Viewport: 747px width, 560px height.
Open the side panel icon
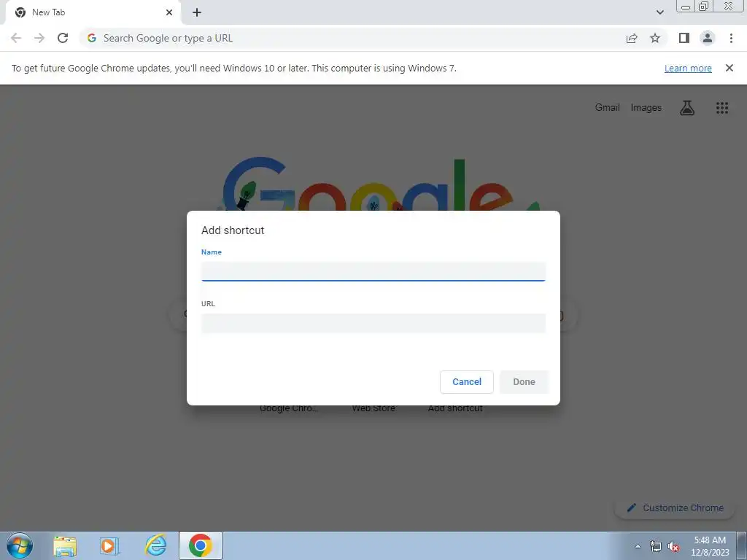[684, 38]
